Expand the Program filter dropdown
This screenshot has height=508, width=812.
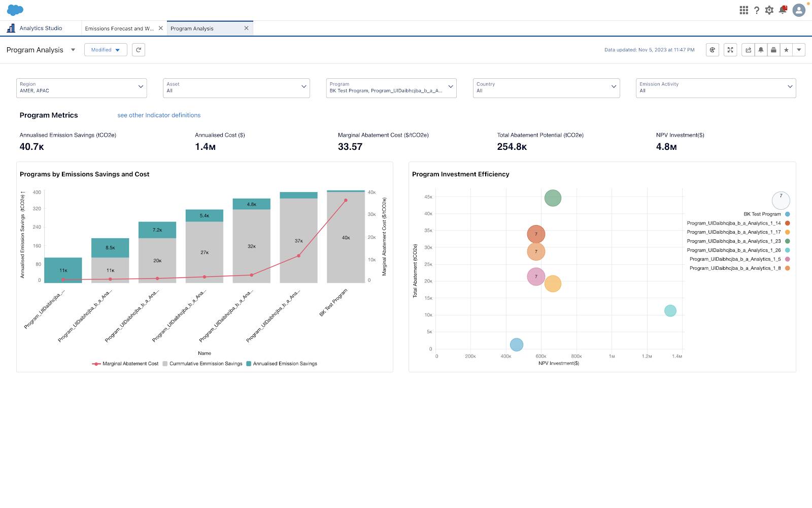[391, 88]
